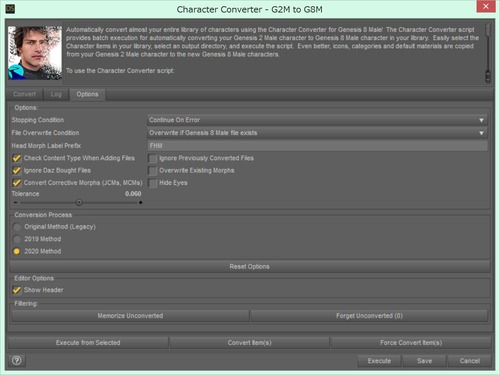This screenshot has height=375, width=500.
Task: Switch to the Convert tab
Action: tap(24, 94)
